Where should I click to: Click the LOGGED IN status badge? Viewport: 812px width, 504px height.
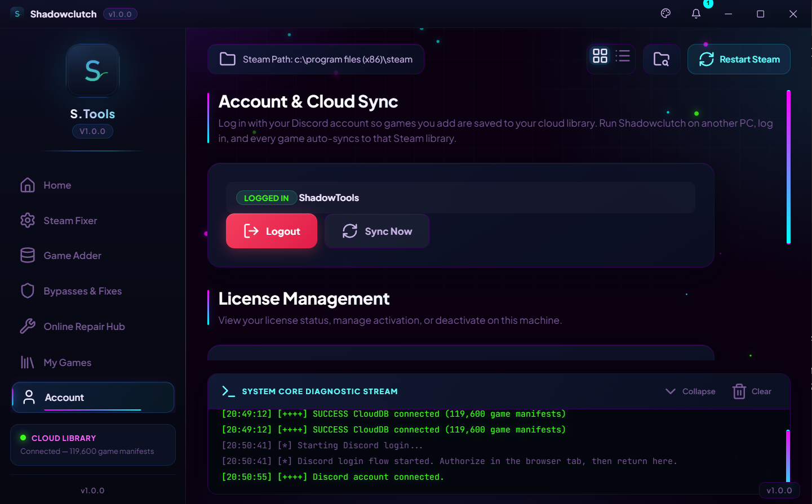tap(267, 198)
